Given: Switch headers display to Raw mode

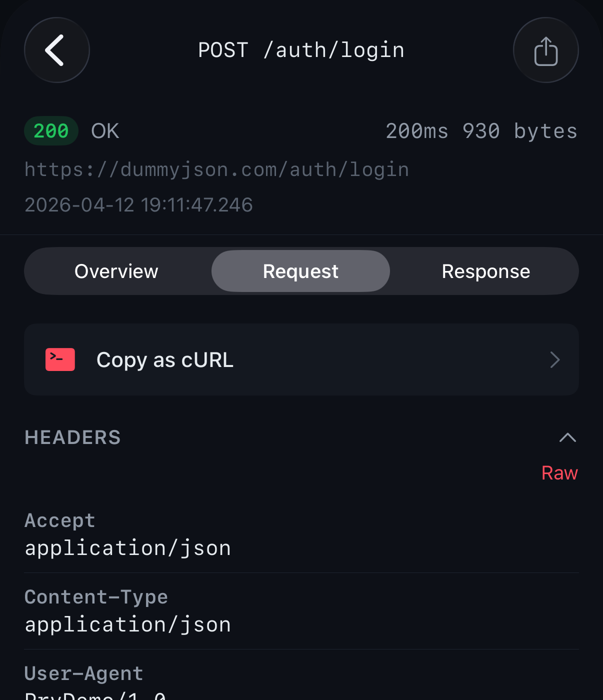Looking at the screenshot, I should click(x=559, y=472).
